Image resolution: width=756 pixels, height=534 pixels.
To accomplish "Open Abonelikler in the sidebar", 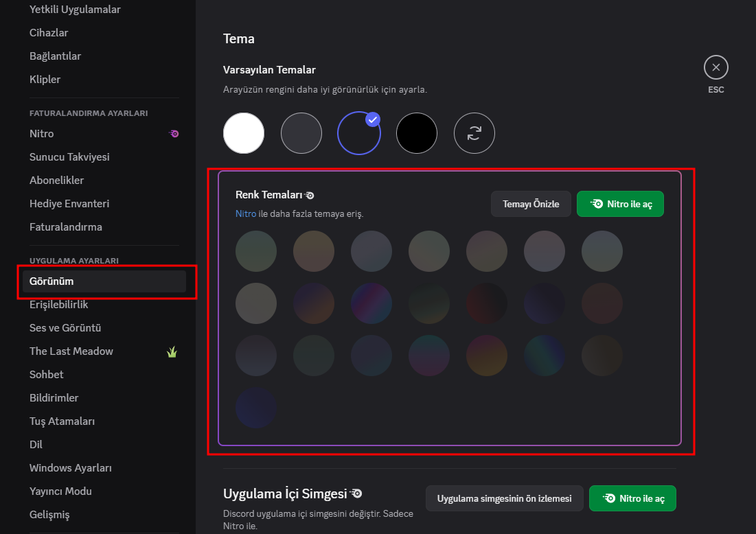I will pyautogui.click(x=56, y=181).
